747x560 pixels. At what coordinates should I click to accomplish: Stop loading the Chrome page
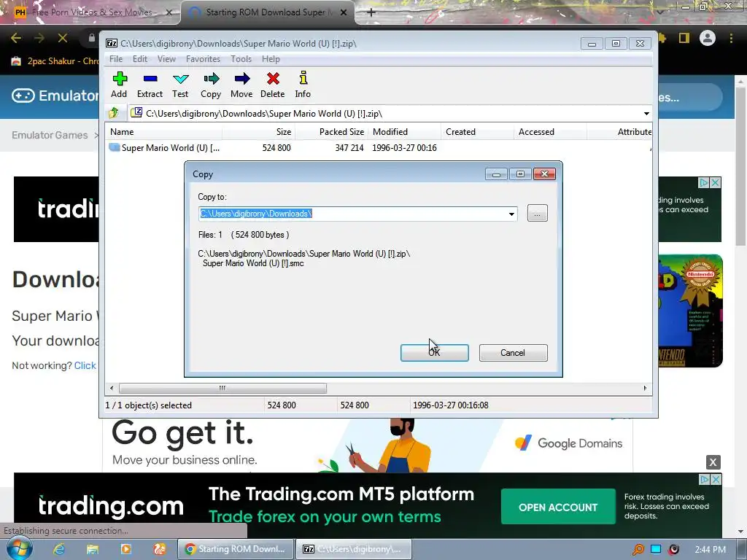[63, 38]
